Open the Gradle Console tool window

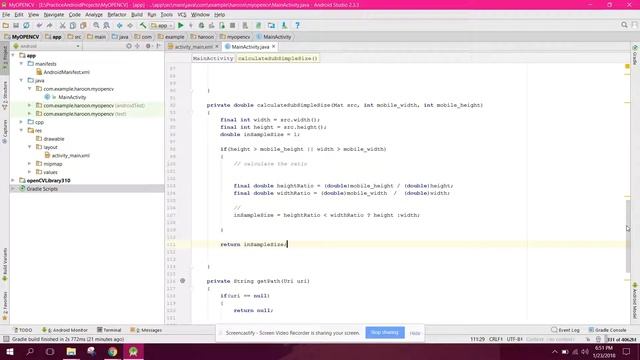point(607,330)
